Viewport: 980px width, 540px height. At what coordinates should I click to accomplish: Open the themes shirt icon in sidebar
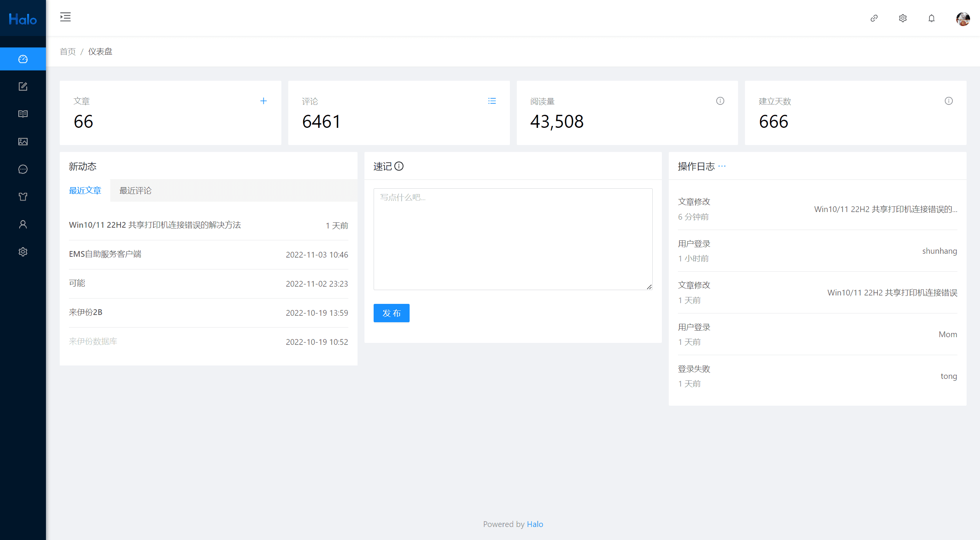pos(23,197)
